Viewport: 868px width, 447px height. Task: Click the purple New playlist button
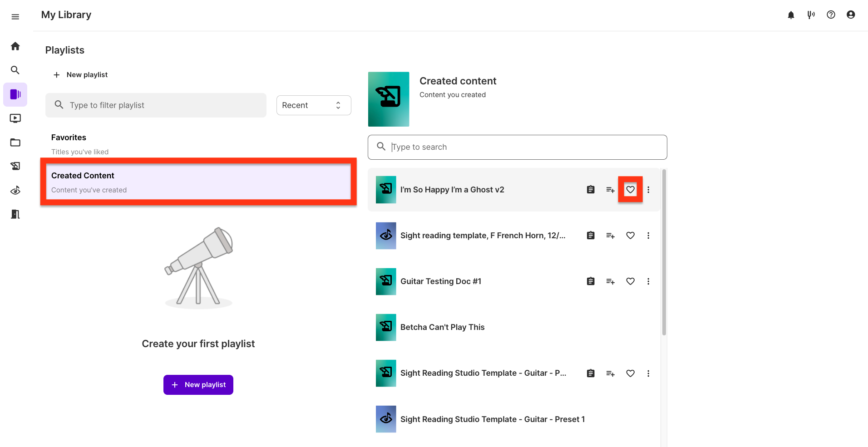[x=198, y=385]
